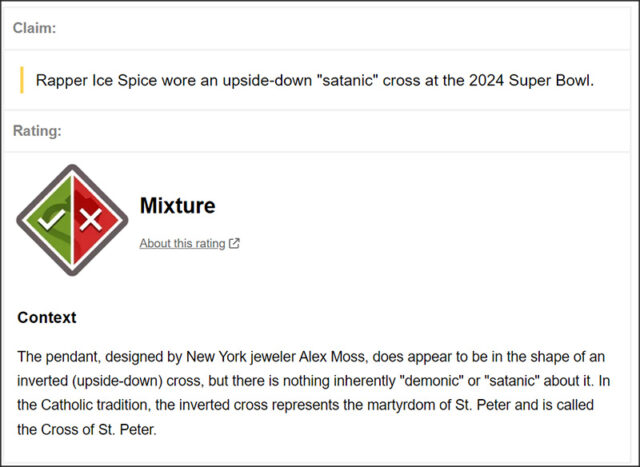Click "the Cross of St. Peter." final line
Viewport: 640px width, 467px height.
87,429
